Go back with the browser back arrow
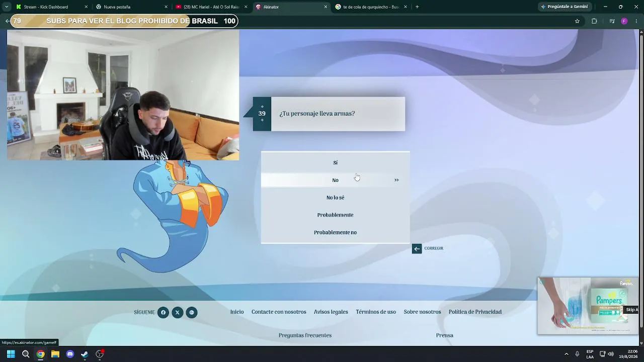Viewport: 644px width, 362px height. coord(7,21)
